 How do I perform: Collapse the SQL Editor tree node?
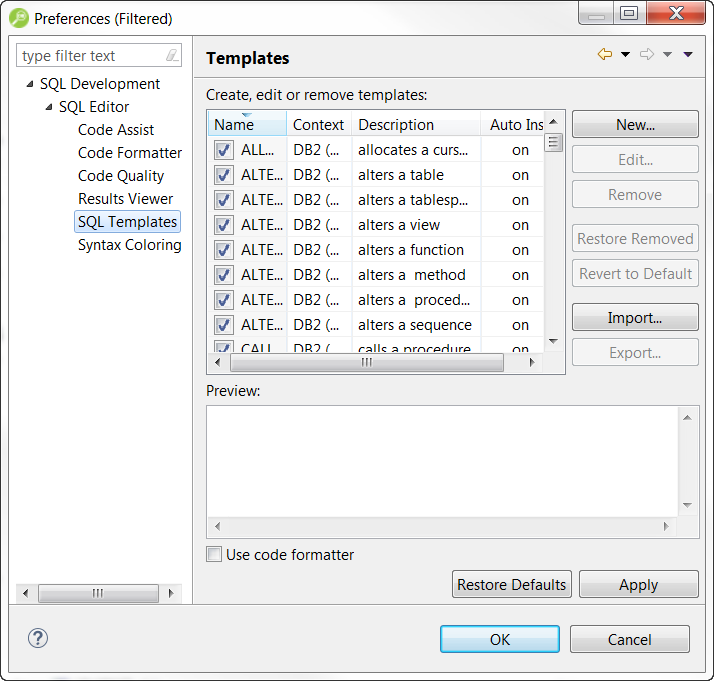(48, 107)
